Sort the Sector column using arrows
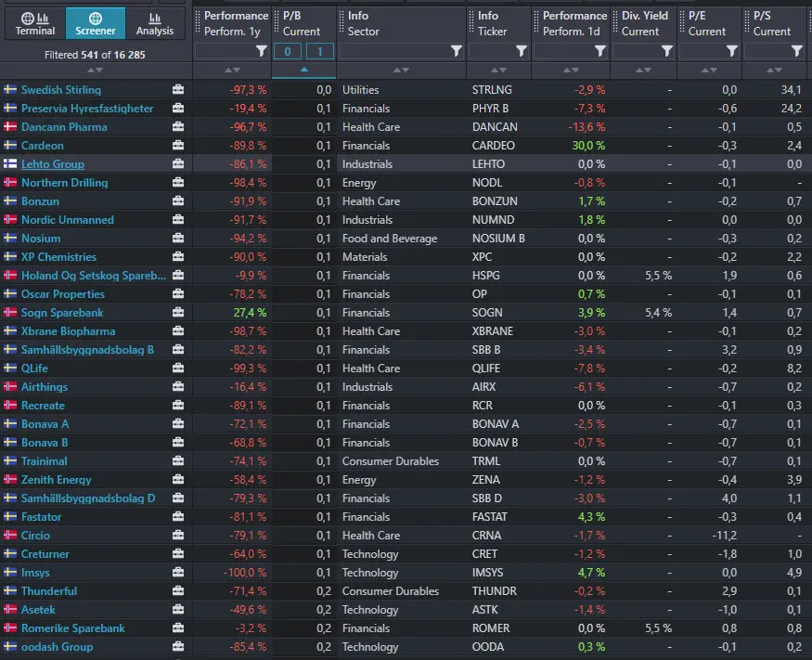Screen dimensions: 812x660 (x=401, y=71)
